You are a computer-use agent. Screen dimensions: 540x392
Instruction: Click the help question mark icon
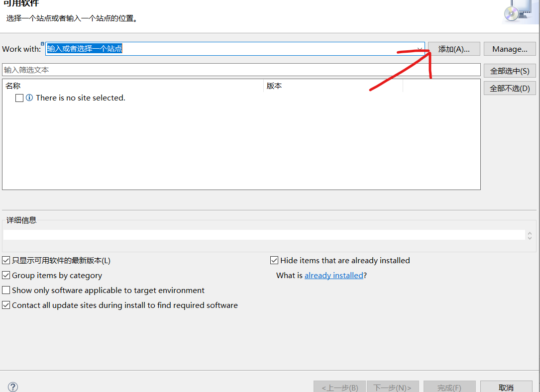(x=12, y=387)
